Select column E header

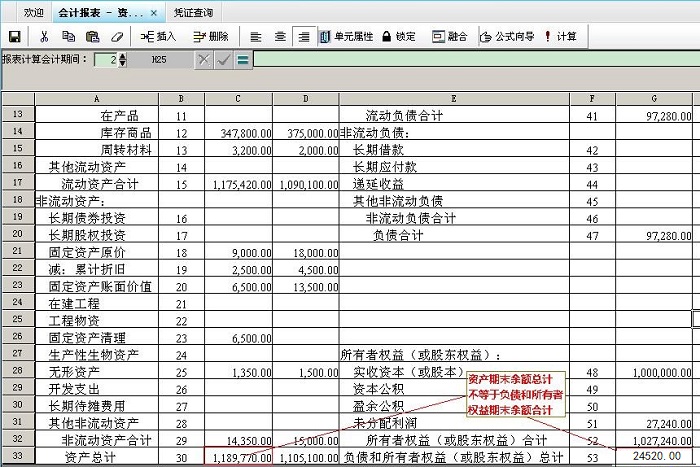pyautogui.click(x=454, y=99)
